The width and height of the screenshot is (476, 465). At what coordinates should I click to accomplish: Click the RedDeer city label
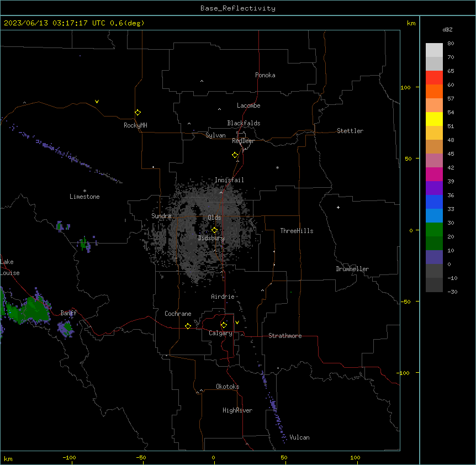point(243,141)
